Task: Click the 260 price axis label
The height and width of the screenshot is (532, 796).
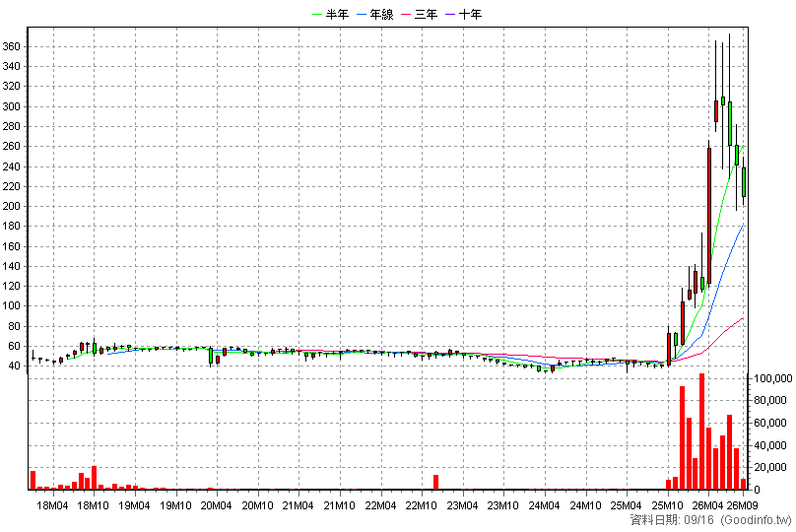Action: pyautogui.click(x=11, y=146)
